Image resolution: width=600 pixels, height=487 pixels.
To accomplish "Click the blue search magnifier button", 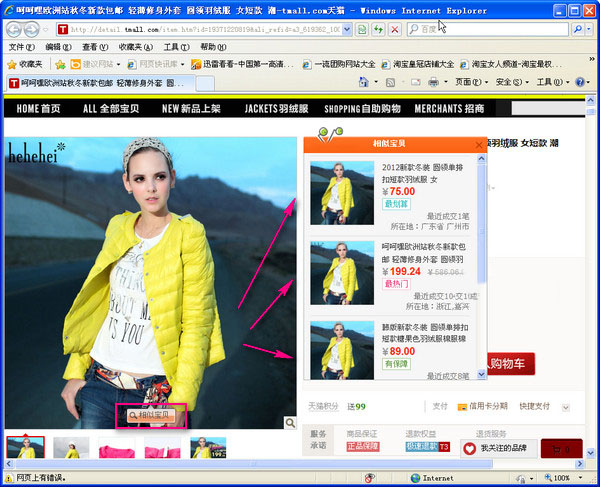I will (x=578, y=29).
